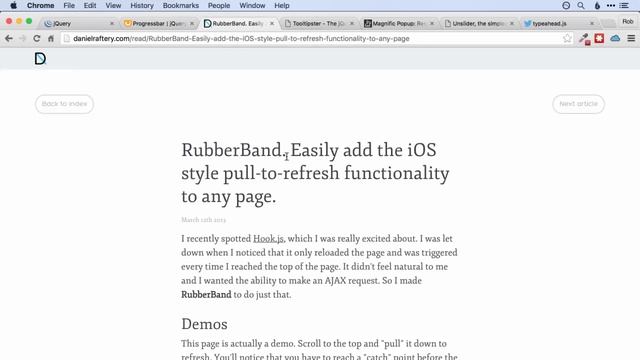Go to the Home page icon

(51, 38)
